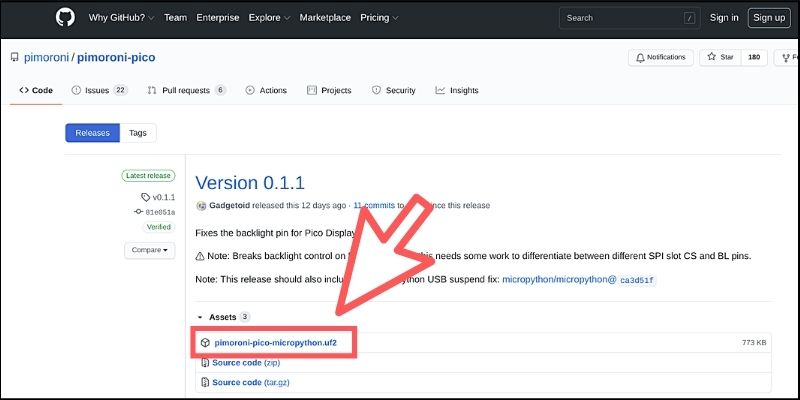Click the Latest release badge

tap(148, 176)
